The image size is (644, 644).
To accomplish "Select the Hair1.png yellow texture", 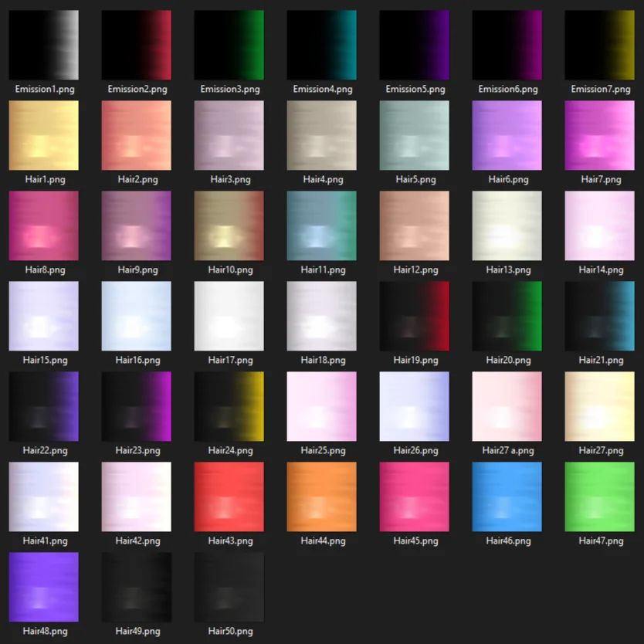I will click(x=44, y=135).
